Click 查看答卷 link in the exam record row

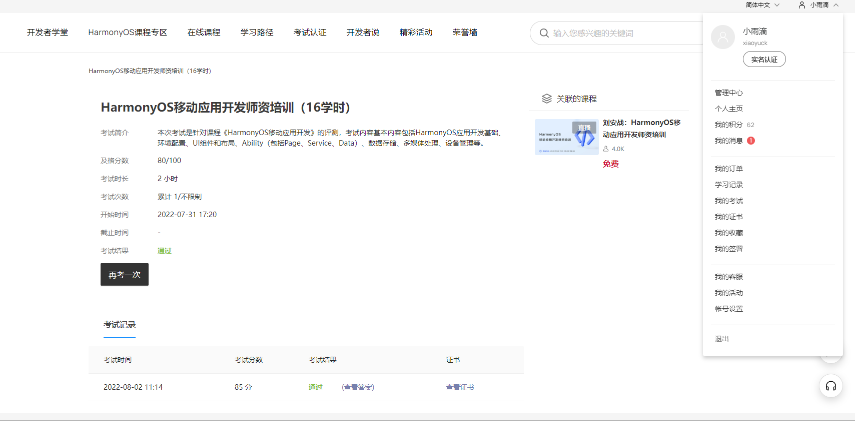pos(358,387)
